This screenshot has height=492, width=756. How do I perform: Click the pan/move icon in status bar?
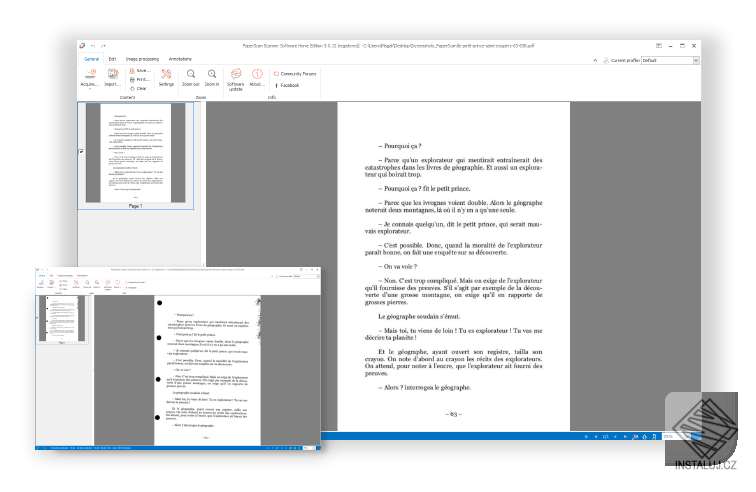(x=645, y=437)
